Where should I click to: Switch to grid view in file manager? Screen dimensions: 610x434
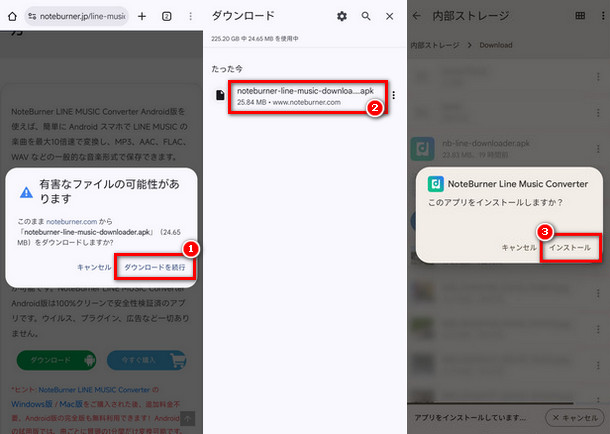point(580,16)
